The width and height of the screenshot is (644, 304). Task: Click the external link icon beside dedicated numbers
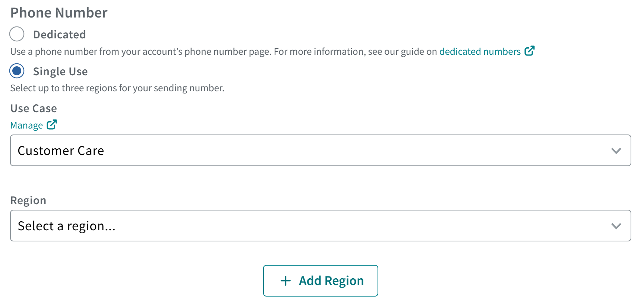(x=530, y=51)
